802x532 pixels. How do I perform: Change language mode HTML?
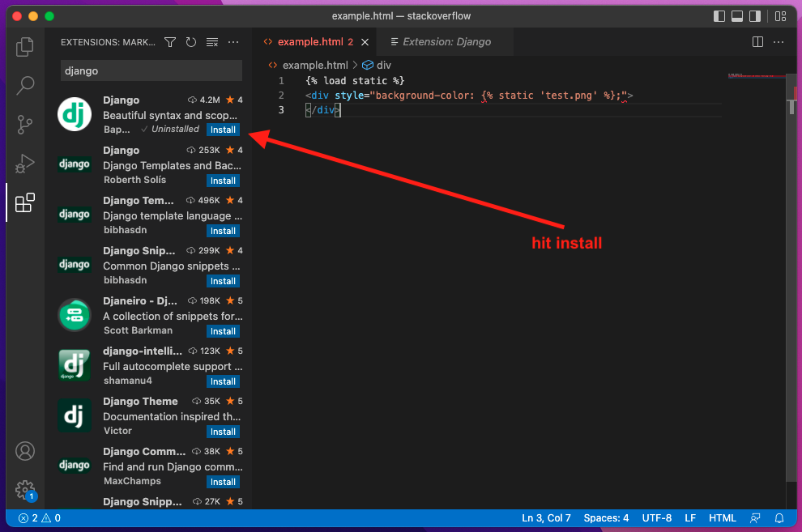click(723, 518)
